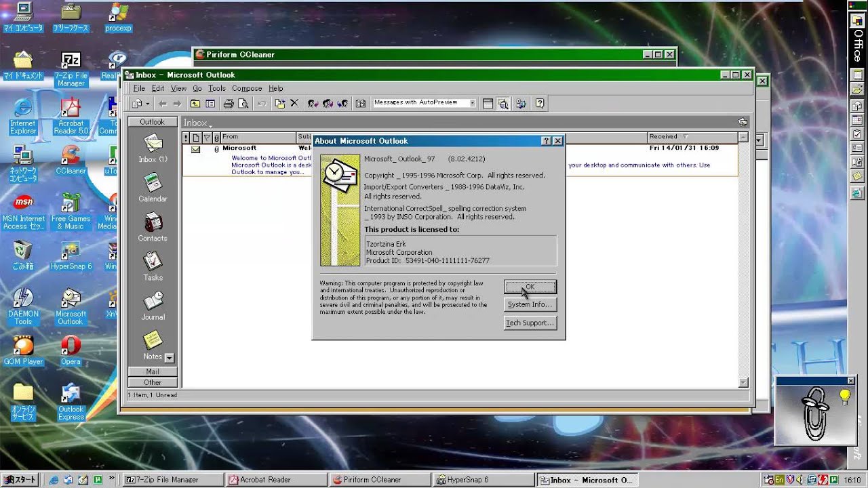Click the message list scroll-down arrow

(x=743, y=382)
